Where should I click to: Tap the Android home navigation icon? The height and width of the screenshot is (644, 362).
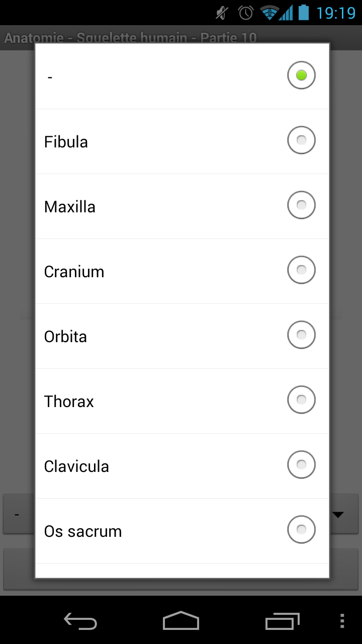pyautogui.click(x=181, y=621)
